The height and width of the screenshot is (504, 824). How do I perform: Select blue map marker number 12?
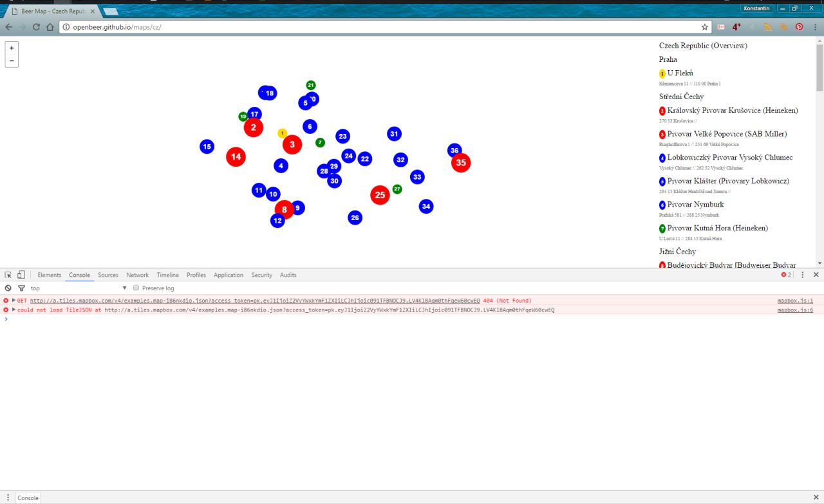click(277, 221)
